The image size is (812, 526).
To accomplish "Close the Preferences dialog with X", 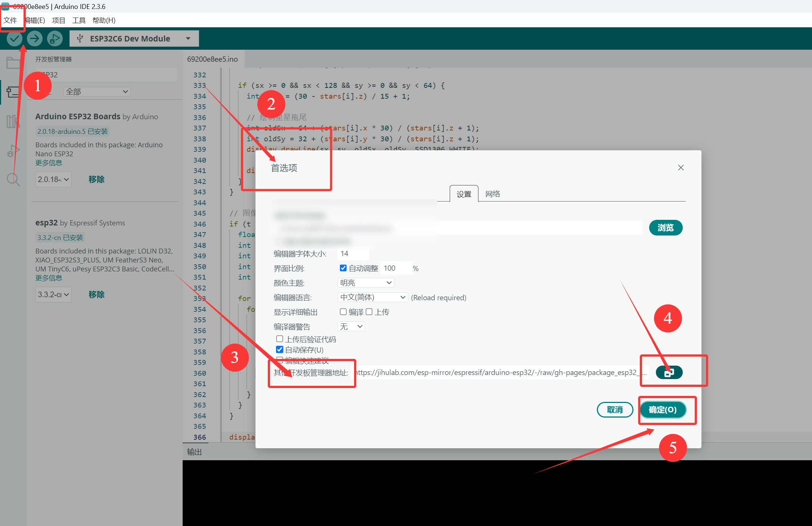I will tap(681, 167).
